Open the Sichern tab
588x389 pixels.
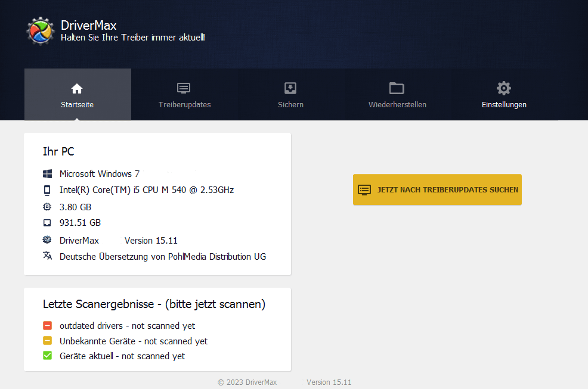point(290,95)
